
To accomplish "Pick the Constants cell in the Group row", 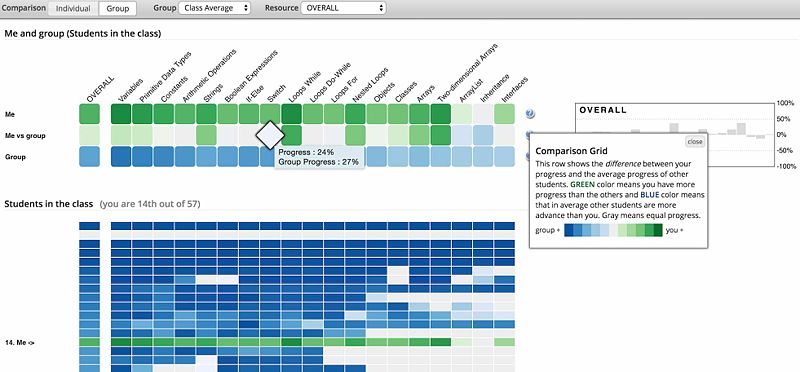I will pos(164,157).
